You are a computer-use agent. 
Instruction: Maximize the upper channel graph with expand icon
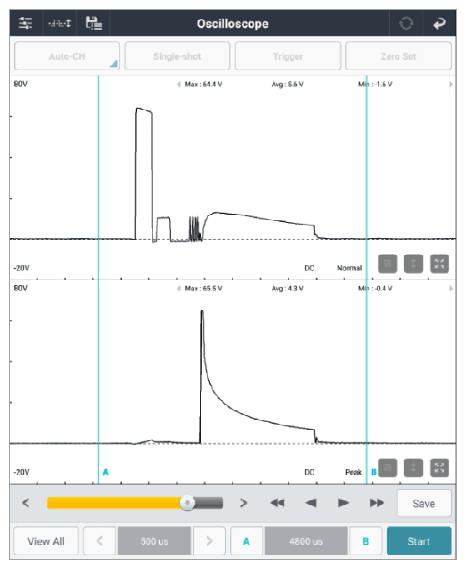pyautogui.click(x=439, y=264)
